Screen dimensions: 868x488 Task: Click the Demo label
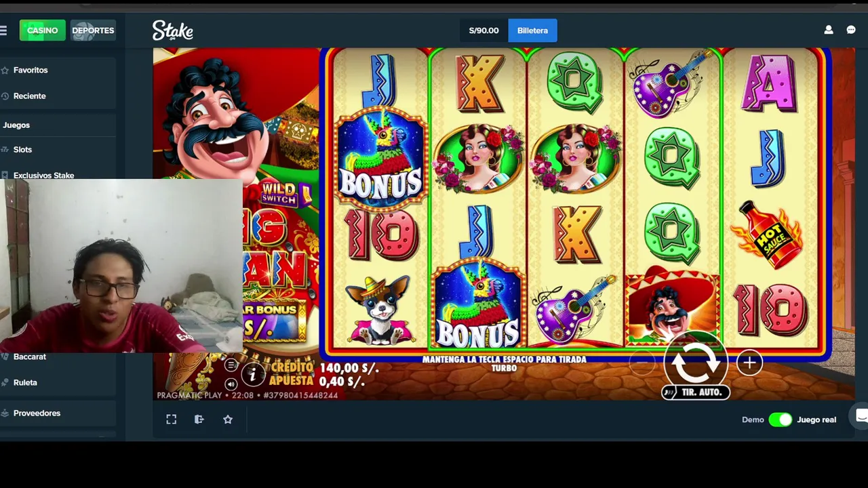[753, 420]
